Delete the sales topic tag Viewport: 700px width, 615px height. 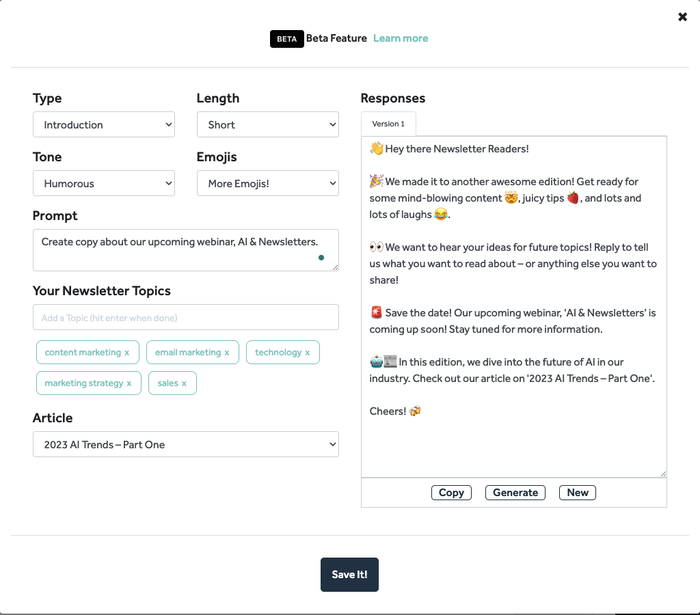click(185, 383)
